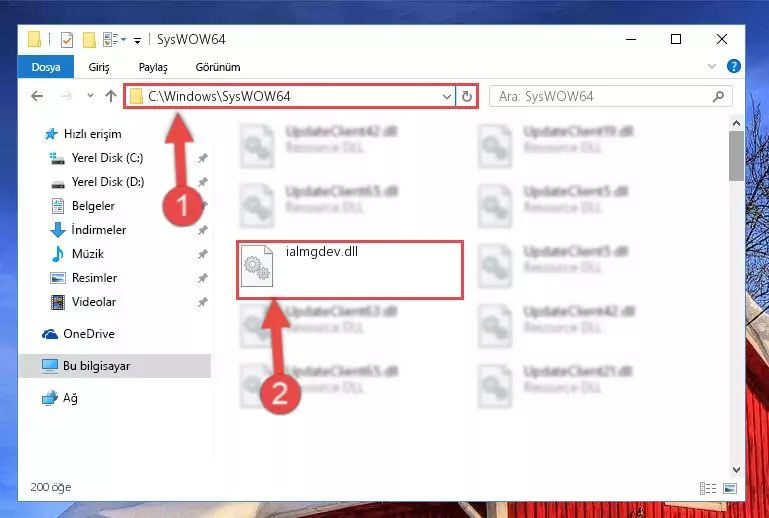Expand the ribbon with the chevron
The width and height of the screenshot is (769, 518).
[x=712, y=66]
